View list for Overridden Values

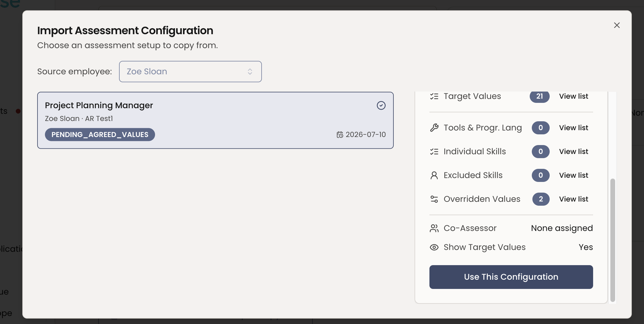pos(573,199)
